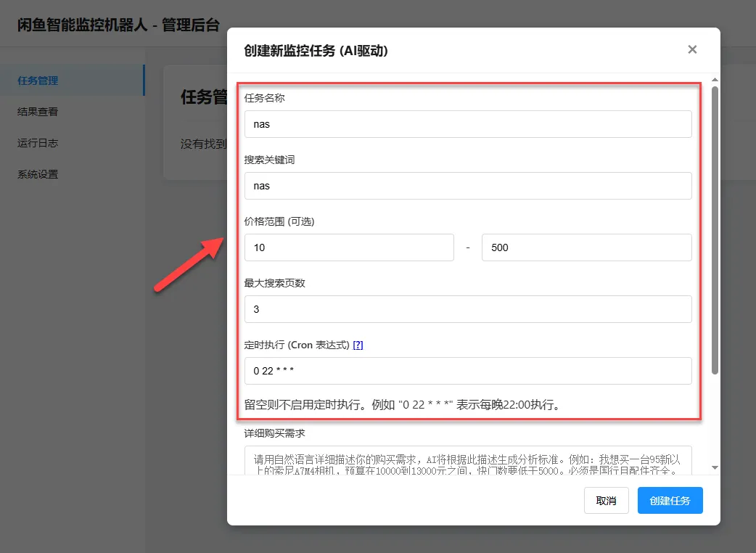The width and height of the screenshot is (756, 553).
Task: Click the 创建任务 button
Action: coord(670,500)
